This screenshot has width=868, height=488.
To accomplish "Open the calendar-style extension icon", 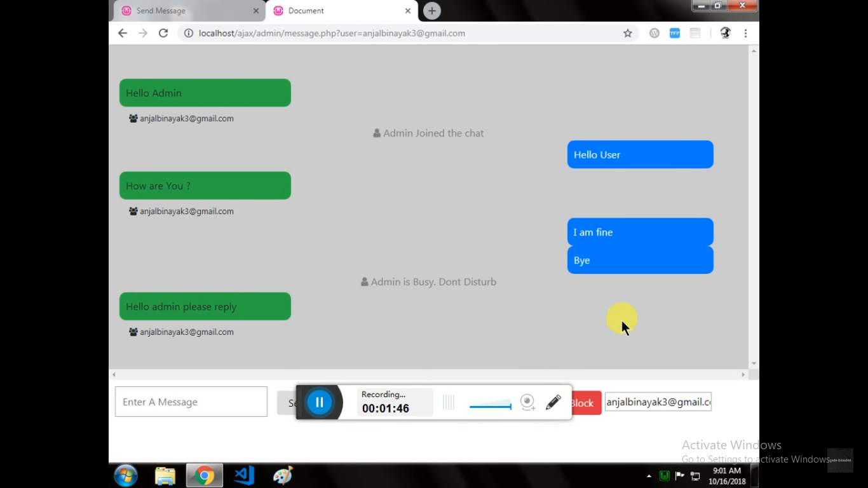I will pyautogui.click(x=695, y=33).
